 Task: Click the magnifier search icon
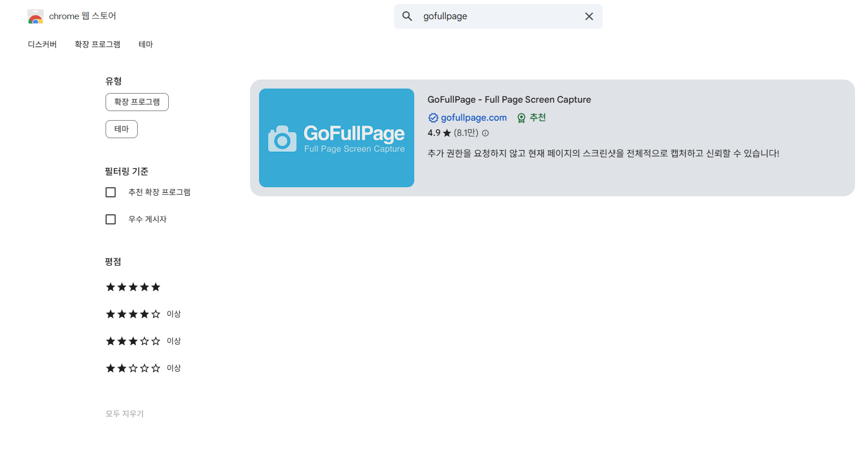point(407,16)
